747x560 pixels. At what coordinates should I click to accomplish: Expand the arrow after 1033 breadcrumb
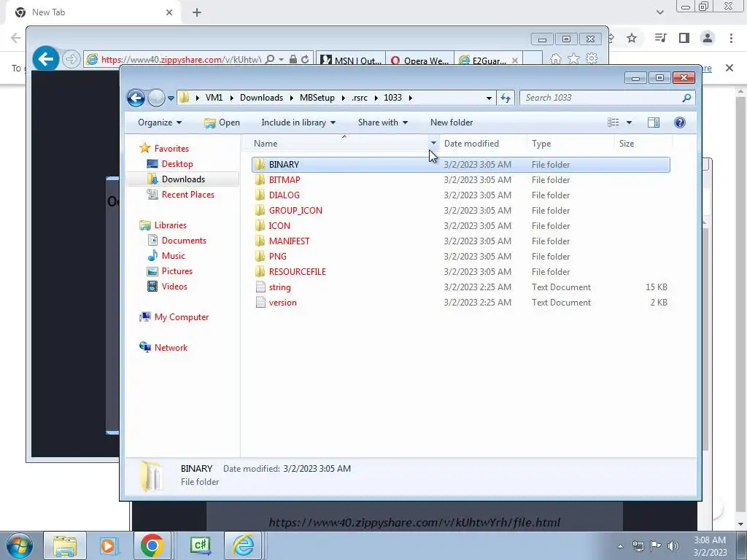[410, 98]
